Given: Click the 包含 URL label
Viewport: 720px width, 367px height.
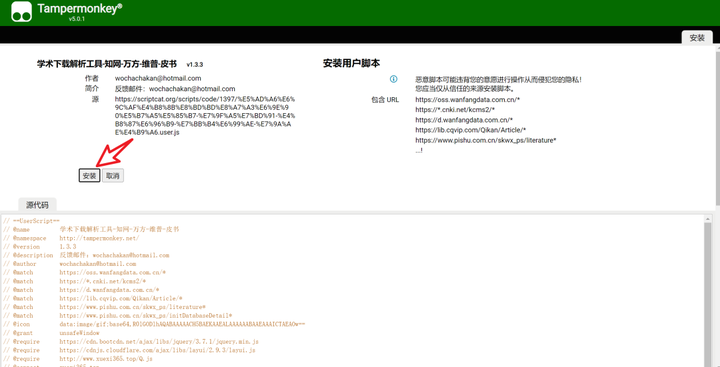Looking at the screenshot, I should coord(385,100).
